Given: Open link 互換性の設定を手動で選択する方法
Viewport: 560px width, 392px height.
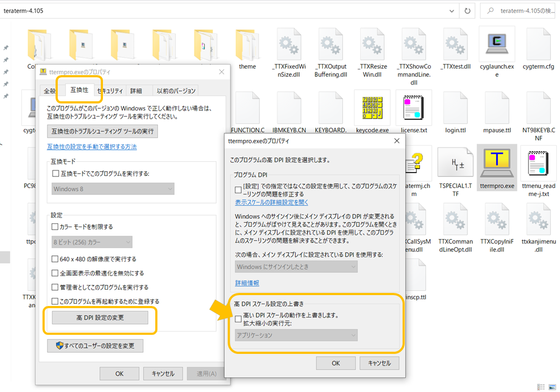Looking at the screenshot, I should (x=92, y=147).
